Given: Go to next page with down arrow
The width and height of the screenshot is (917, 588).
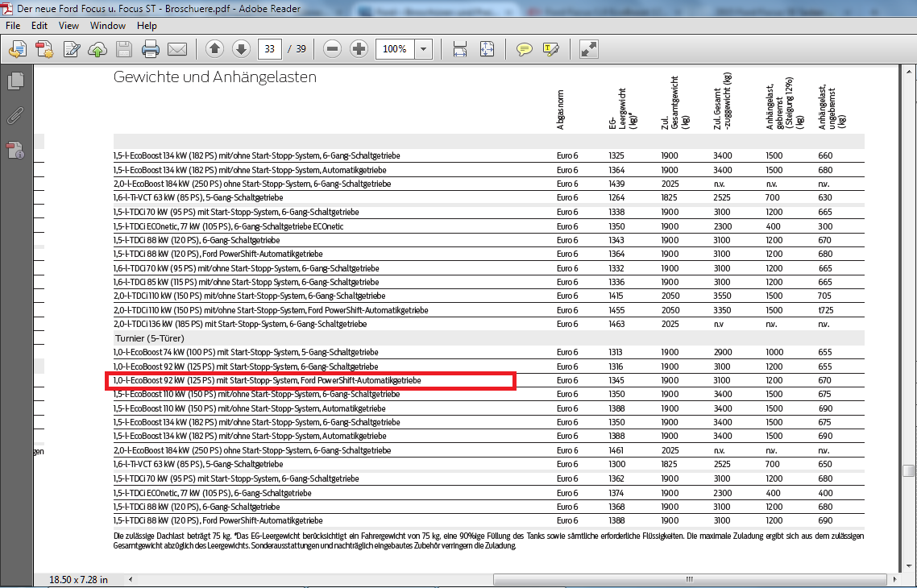Looking at the screenshot, I should click(241, 49).
